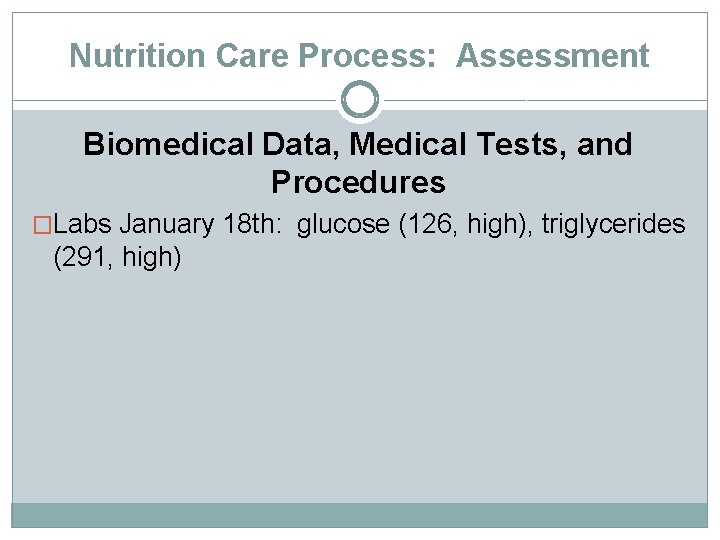Select the word glucose in the bullet
The width and height of the screenshot is (720, 540).
(x=343, y=225)
